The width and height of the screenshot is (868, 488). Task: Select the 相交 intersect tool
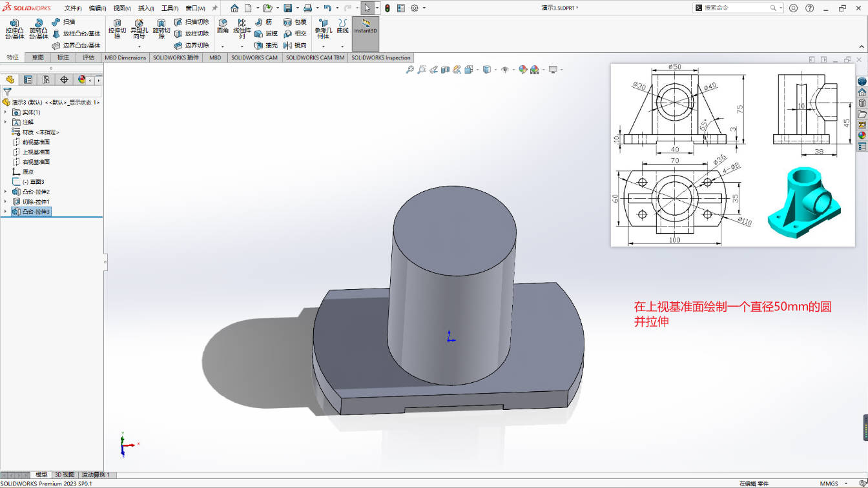(x=295, y=34)
